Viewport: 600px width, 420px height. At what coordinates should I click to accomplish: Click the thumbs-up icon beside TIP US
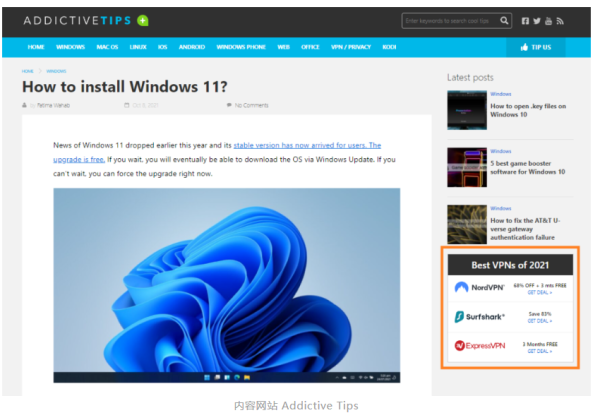[x=524, y=47]
